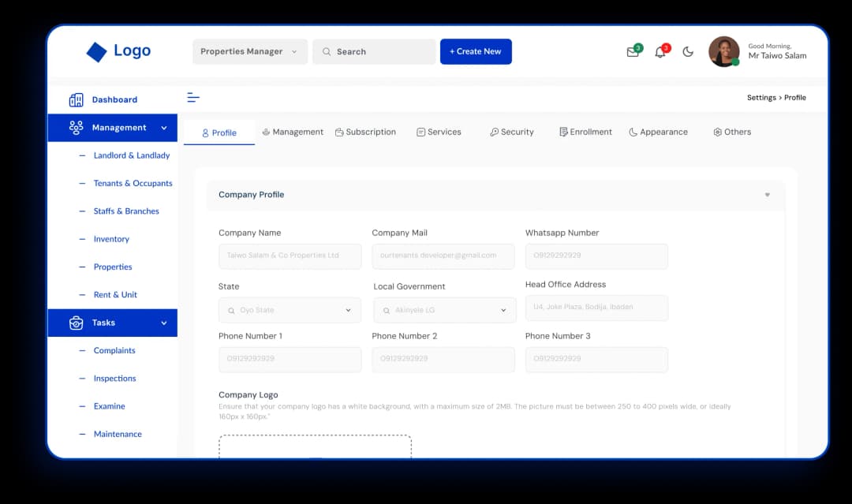The width and height of the screenshot is (852, 504).
Task: Toggle dark mode moon icon
Action: (688, 52)
